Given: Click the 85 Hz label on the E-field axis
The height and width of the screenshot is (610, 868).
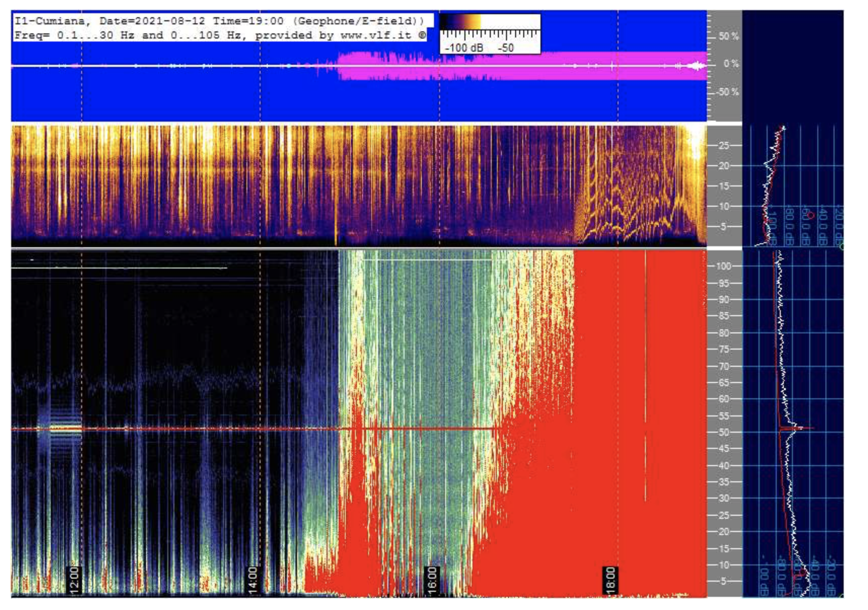Looking at the screenshot, I should tap(724, 316).
